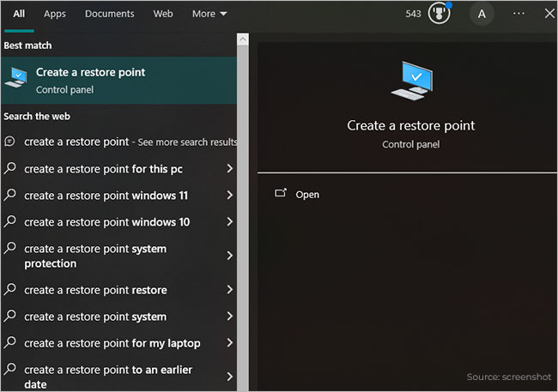Select 'create a restore point system protection'
558x392 pixels.
118,256
